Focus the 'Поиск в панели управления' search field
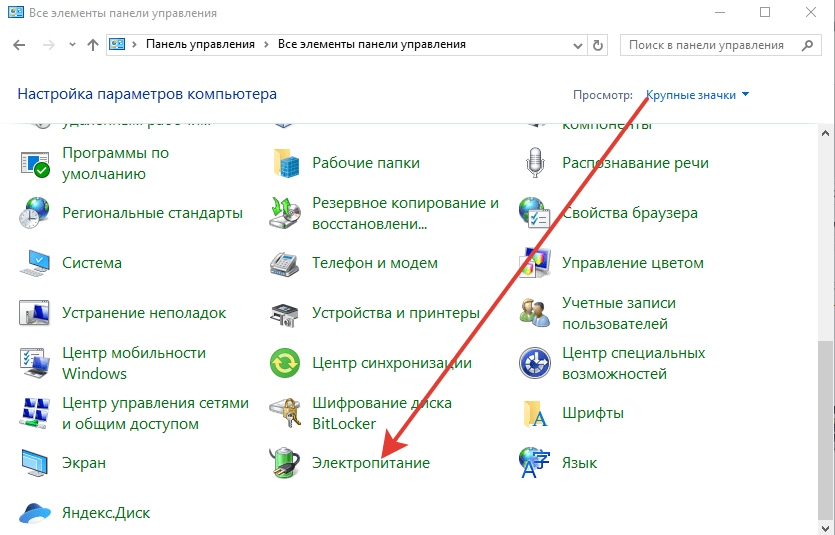The image size is (835, 535). [721, 45]
